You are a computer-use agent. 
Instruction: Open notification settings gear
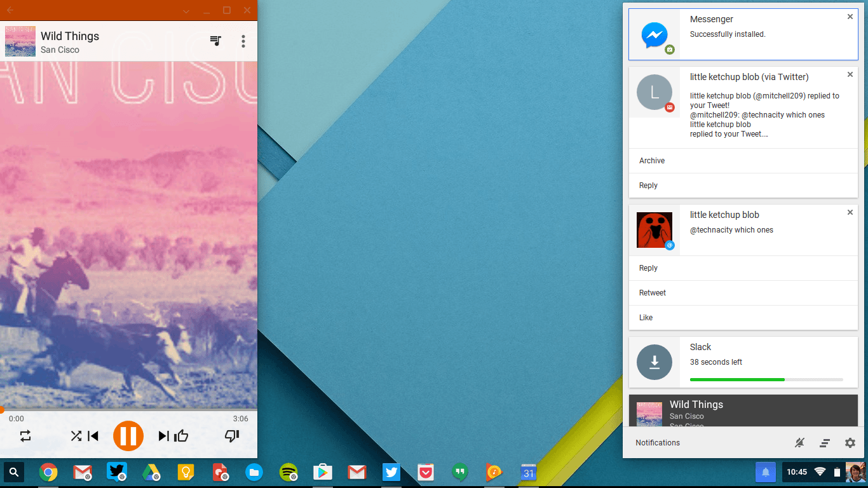850,443
